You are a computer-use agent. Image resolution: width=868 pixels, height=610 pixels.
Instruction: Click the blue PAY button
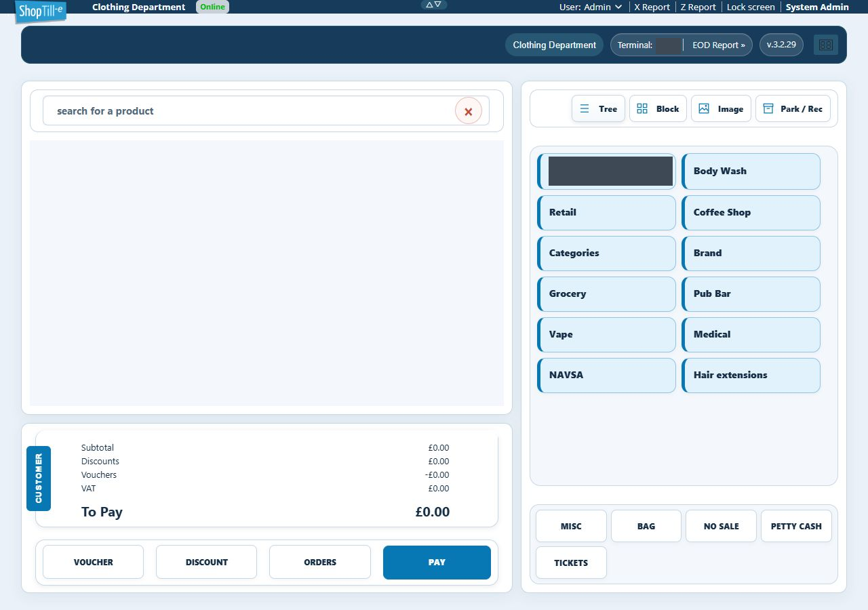437,563
